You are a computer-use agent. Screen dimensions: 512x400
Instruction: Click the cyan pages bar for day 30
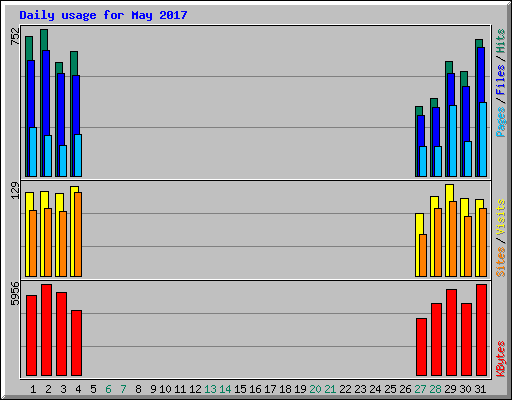tap(468, 159)
